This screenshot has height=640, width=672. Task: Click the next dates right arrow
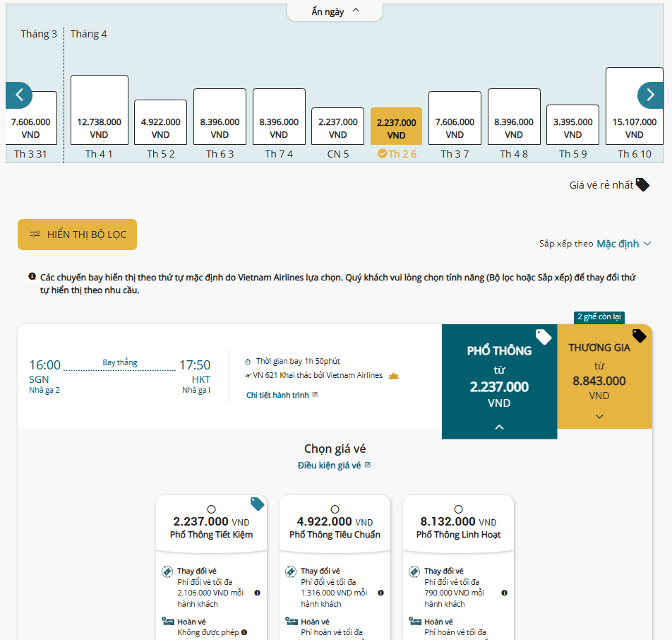point(650,95)
